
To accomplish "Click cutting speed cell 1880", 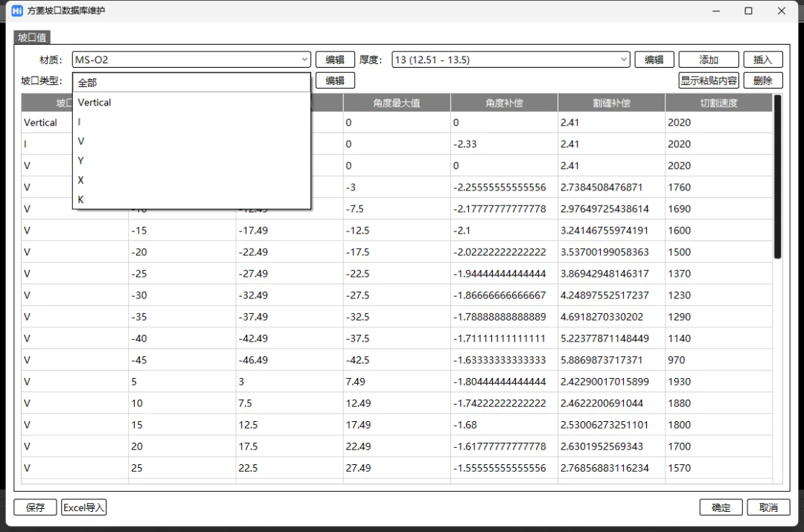I will click(x=718, y=403).
